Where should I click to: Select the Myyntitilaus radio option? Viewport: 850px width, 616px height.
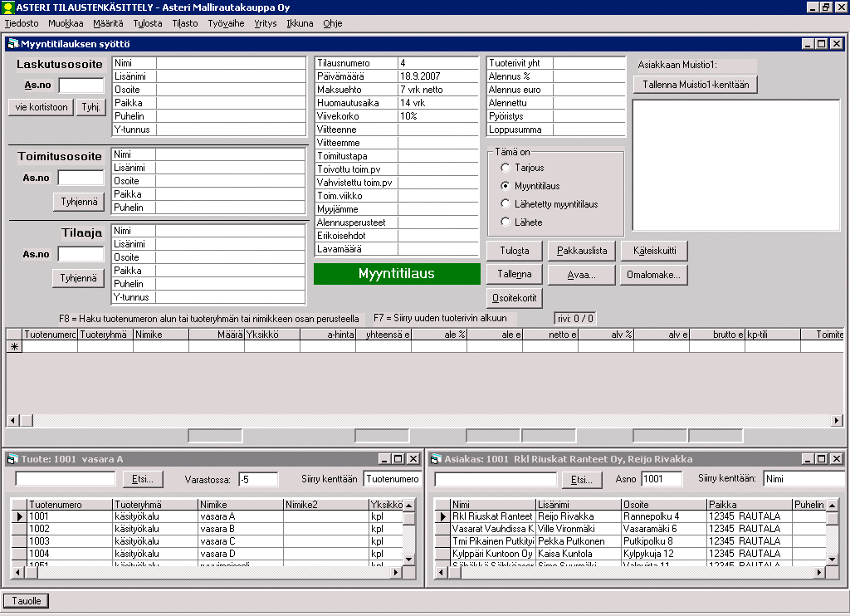(506, 186)
